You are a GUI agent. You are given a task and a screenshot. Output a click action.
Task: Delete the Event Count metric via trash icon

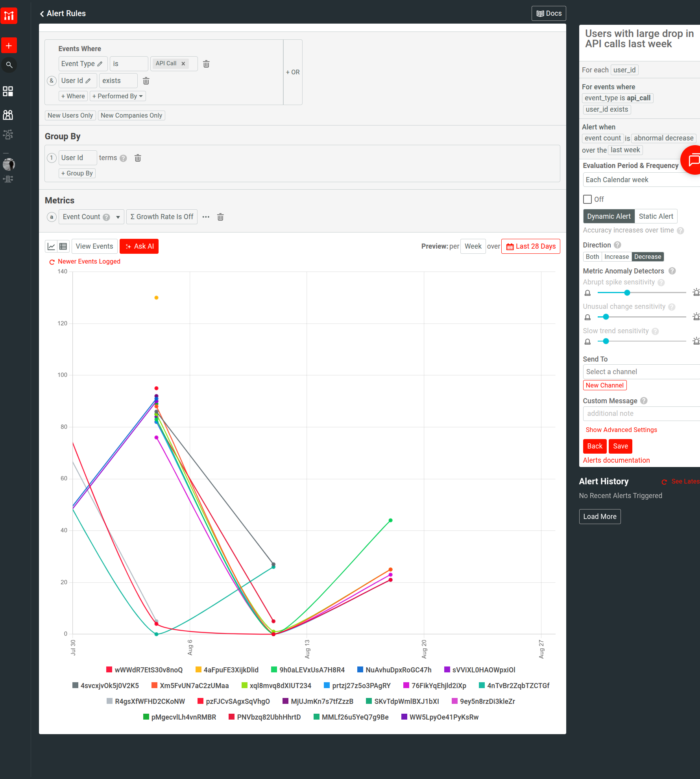coord(220,217)
